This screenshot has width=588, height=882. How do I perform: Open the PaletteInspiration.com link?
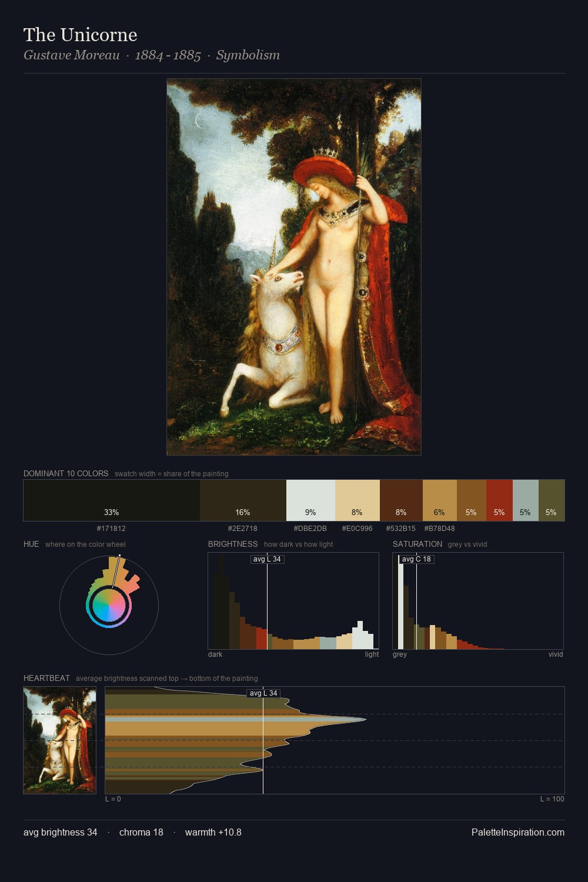518,833
